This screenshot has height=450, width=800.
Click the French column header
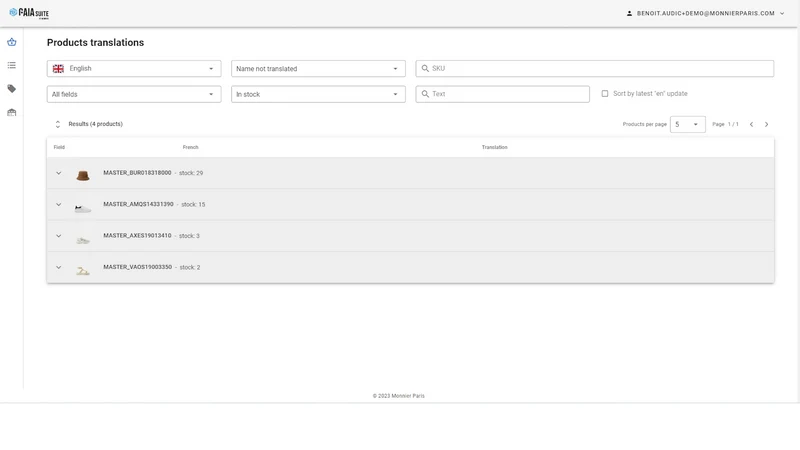pyautogui.click(x=190, y=147)
